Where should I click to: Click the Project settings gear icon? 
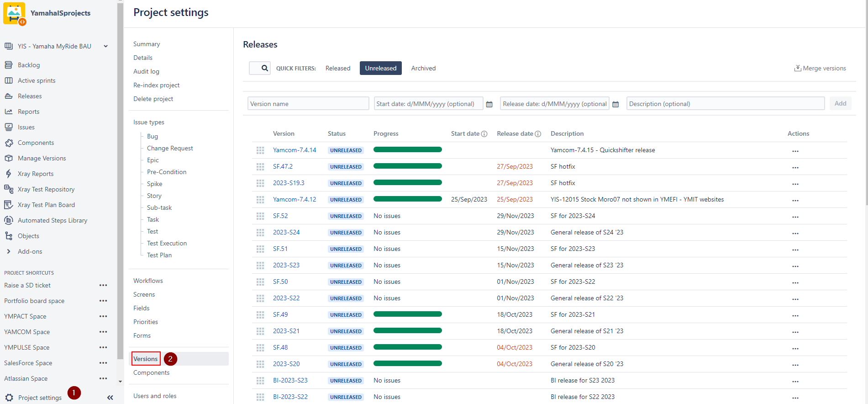coord(9,398)
